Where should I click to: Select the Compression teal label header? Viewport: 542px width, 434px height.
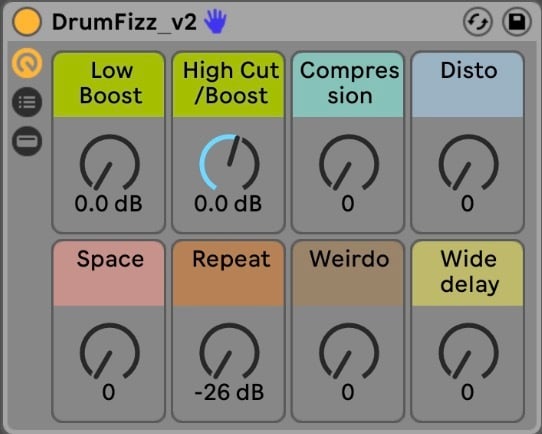point(348,84)
